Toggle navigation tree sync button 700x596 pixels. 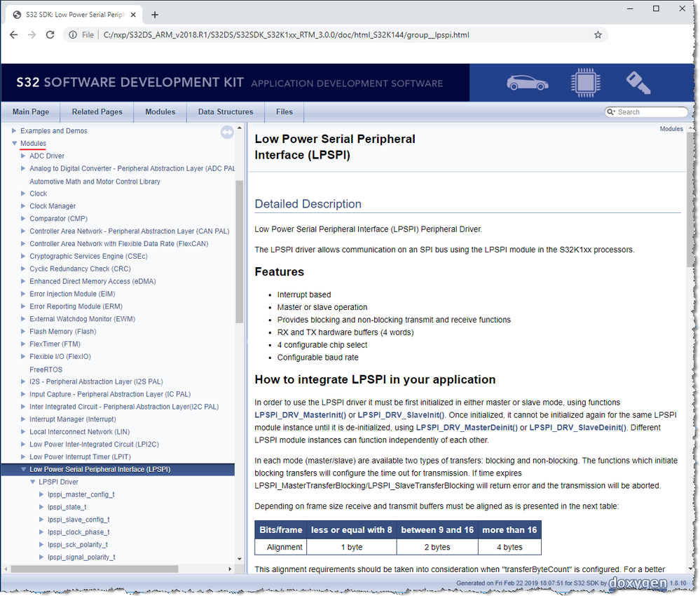227,133
